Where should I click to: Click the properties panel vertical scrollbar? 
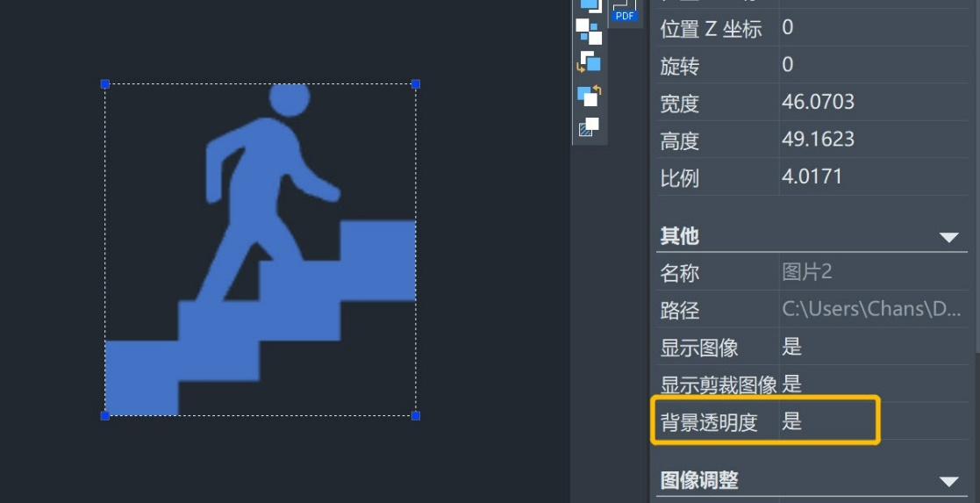[x=976, y=176]
